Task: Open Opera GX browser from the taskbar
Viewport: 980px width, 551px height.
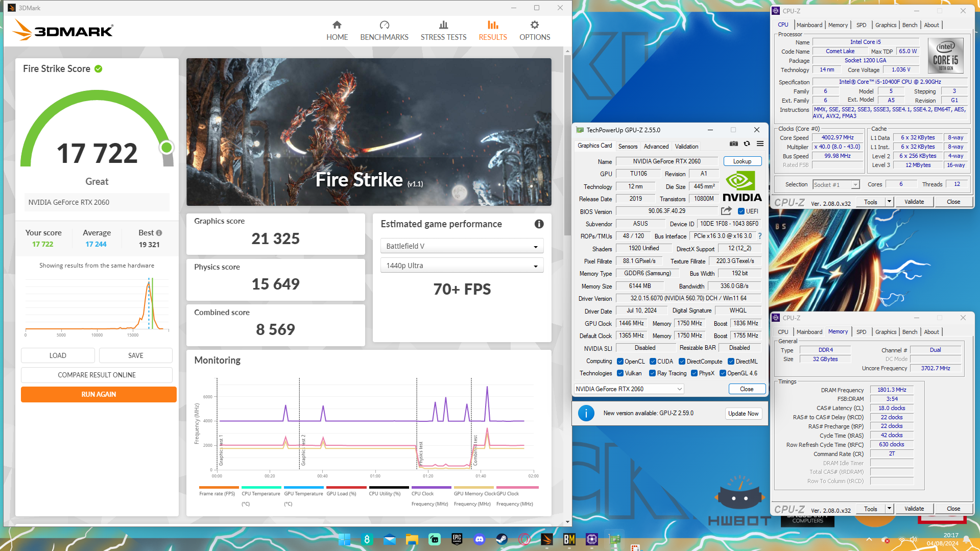Action: click(x=524, y=539)
